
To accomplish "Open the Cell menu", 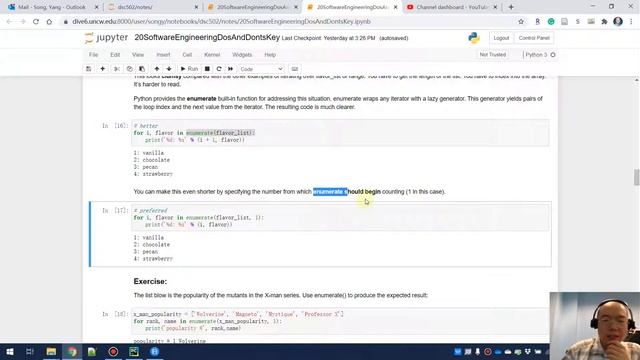I will pos(187,55).
